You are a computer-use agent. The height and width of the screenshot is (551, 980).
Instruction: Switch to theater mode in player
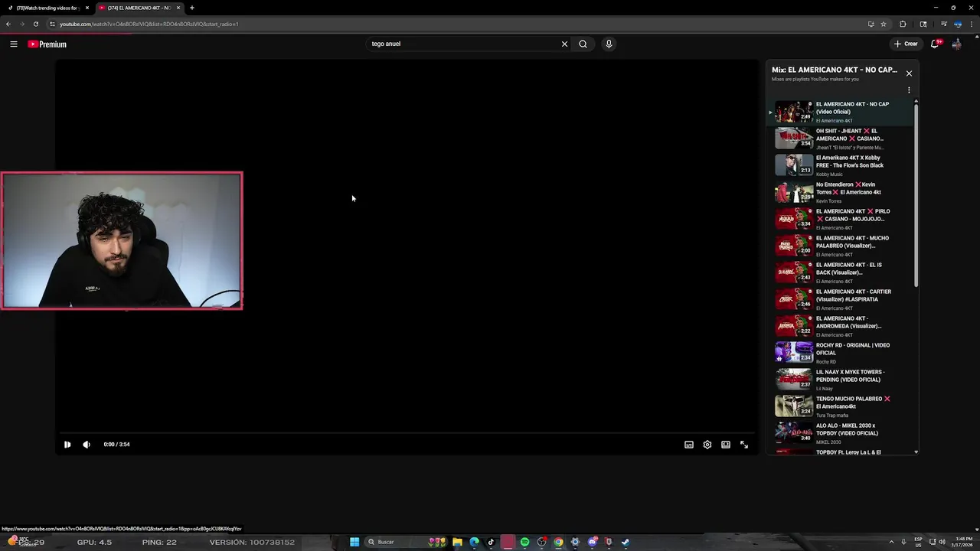coord(726,445)
